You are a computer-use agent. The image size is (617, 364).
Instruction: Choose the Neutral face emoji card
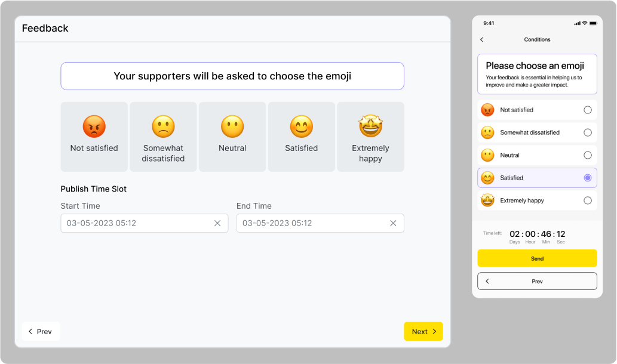coord(232,137)
